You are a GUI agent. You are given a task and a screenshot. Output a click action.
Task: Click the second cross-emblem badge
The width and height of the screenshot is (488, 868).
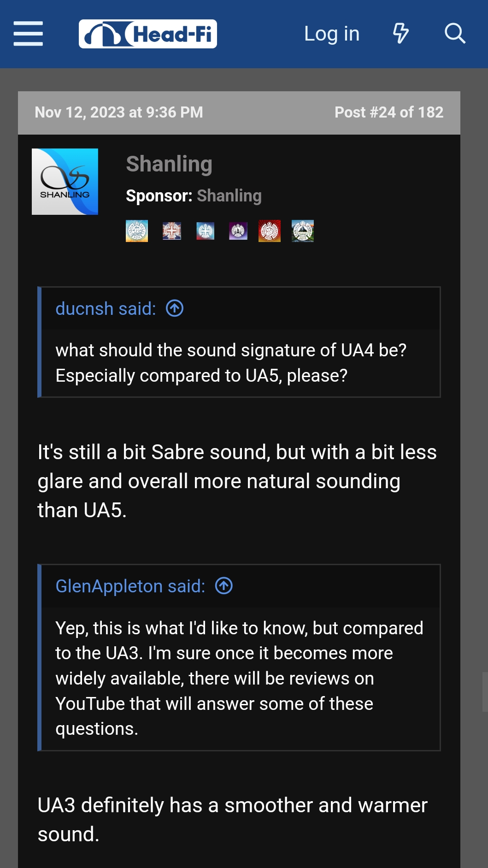171,231
